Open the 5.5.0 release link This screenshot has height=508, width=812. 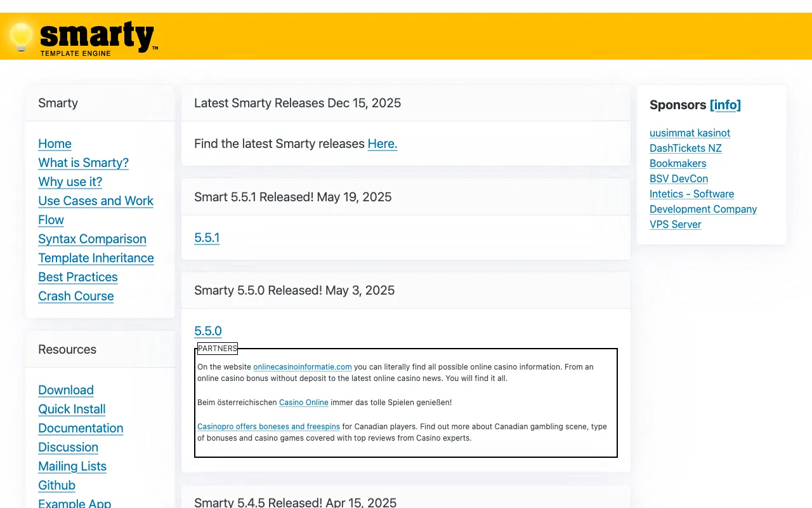pos(208,331)
